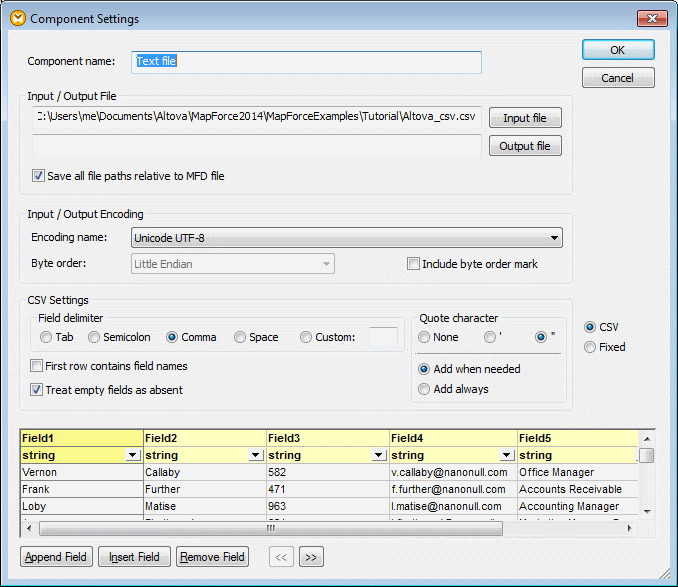Move field right with >> button
Screen dimensions: 678x587
(x=310, y=557)
